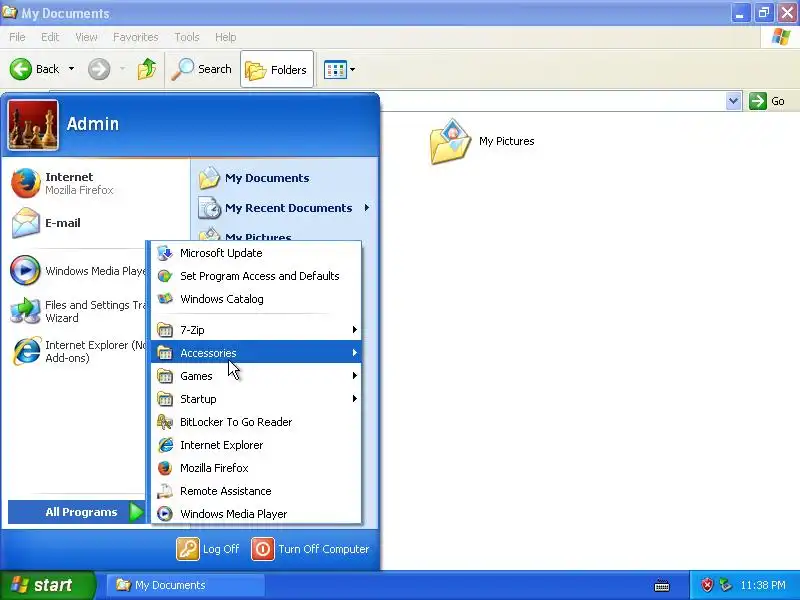Start Files and Settings Transfer Wizard
The image size is (800, 600).
pyautogui.click(x=78, y=311)
